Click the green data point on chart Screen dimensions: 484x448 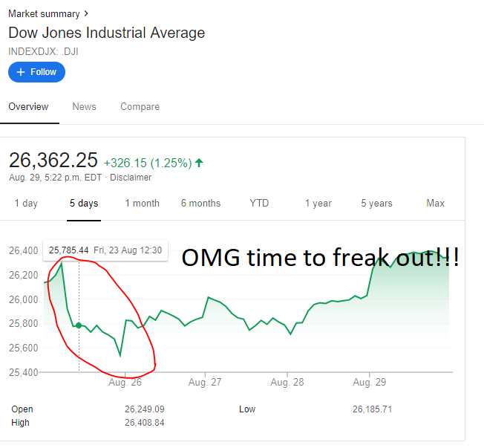[79, 325]
